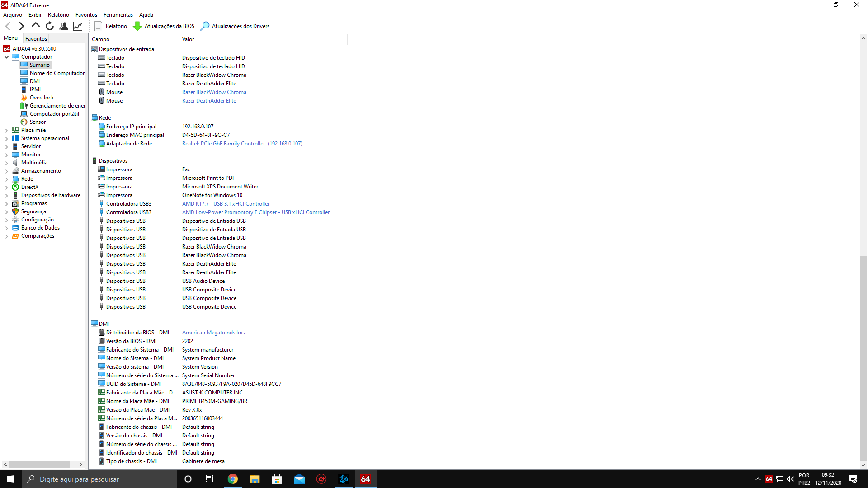Collapse the Computador tree node
This screenshot has width=868, height=488.
click(6, 57)
